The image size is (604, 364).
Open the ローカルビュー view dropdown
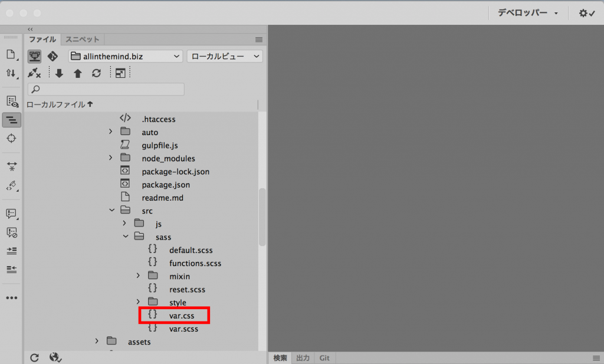pyautogui.click(x=224, y=57)
